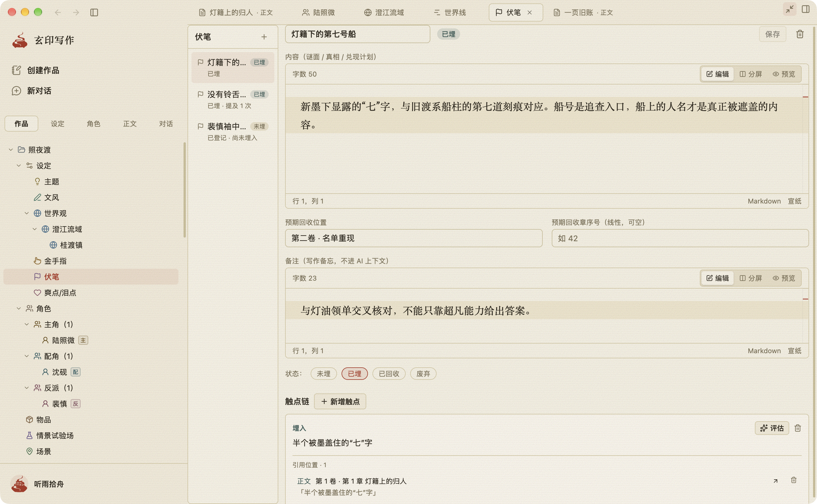The width and height of the screenshot is (817, 504).
Task: Switch to the 澄江流域 tab
Action: [x=384, y=12]
